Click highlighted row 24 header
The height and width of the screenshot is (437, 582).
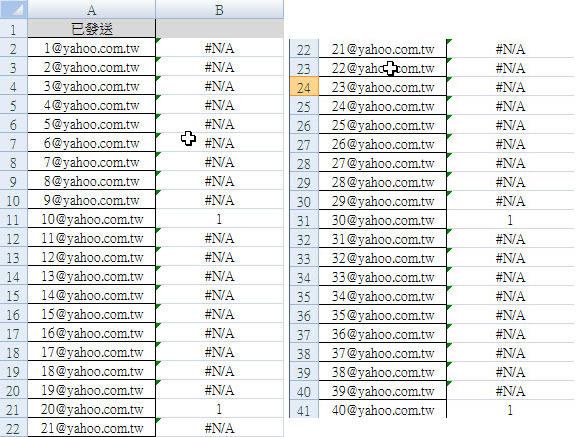(x=304, y=87)
